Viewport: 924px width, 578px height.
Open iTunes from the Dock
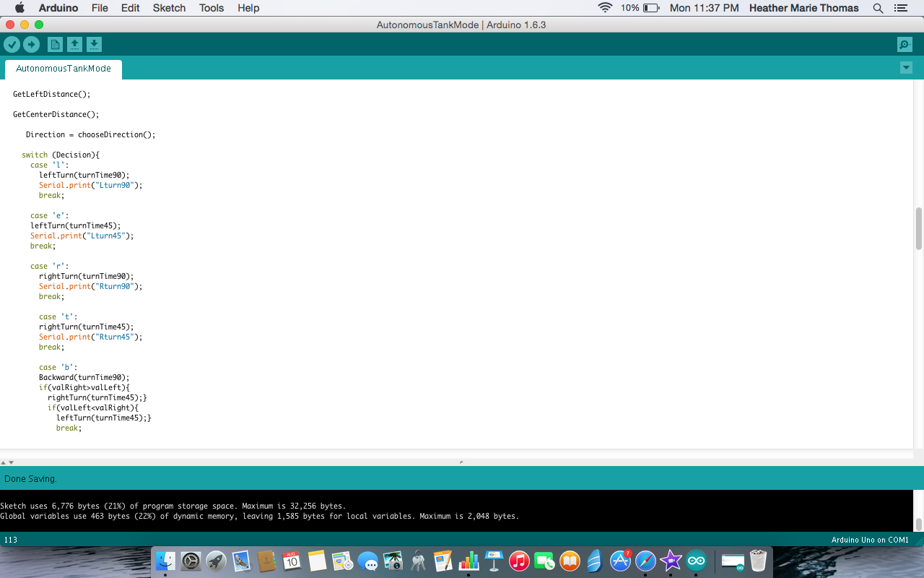pos(519,561)
